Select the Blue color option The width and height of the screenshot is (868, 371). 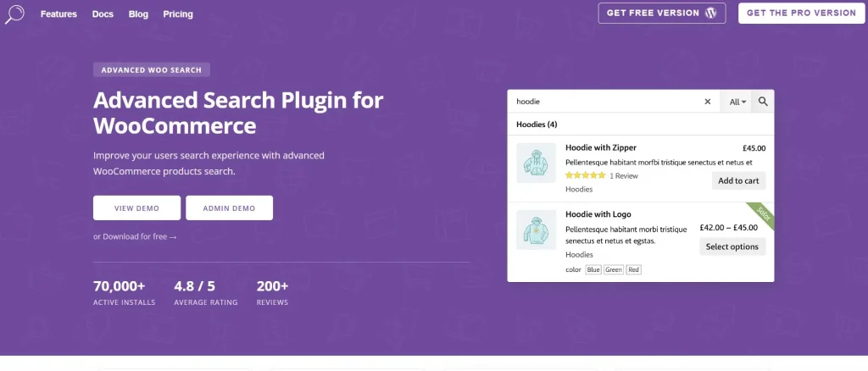593,270
